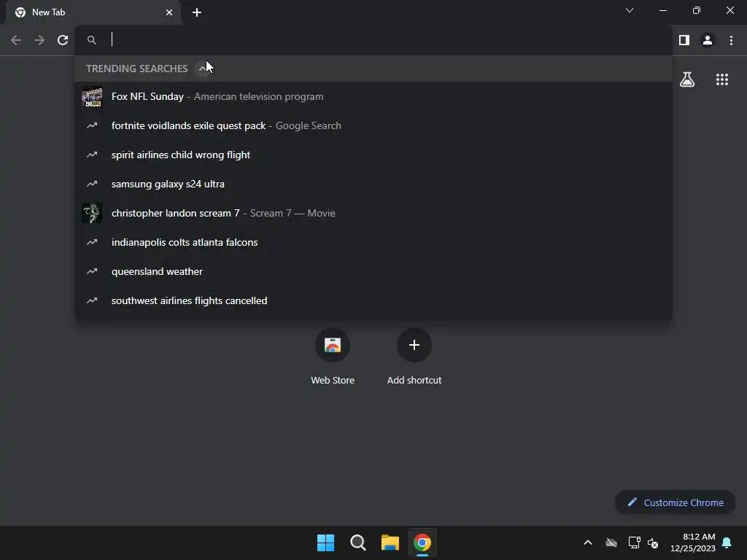Select samsung galaxy s24 ultra suggestion
This screenshot has height=560, width=747.
pyautogui.click(x=373, y=184)
